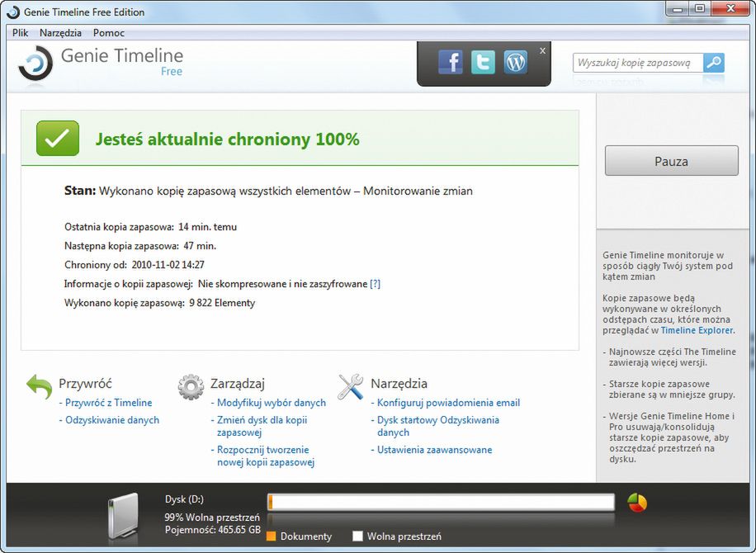Open Dysk startowy Odzyskiwania danych link

point(437,426)
